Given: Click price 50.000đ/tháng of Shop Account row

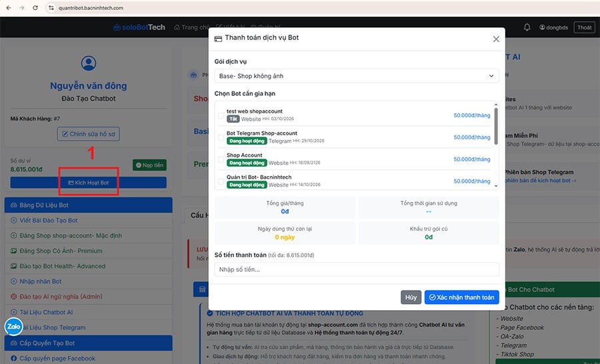Looking at the screenshot, I should coord(472,159).
